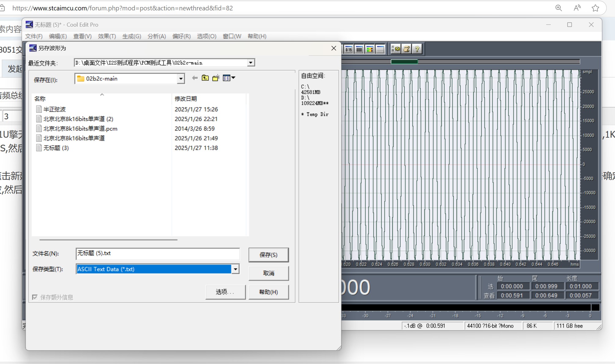
Task: Open the 帮助(H) menu
Action: (257, 36)
